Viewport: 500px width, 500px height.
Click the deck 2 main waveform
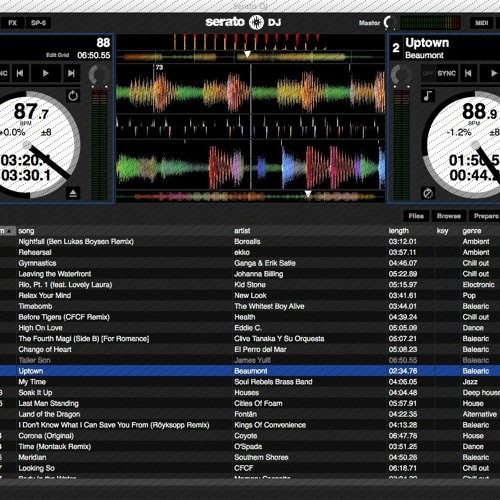tap(250, 165)
